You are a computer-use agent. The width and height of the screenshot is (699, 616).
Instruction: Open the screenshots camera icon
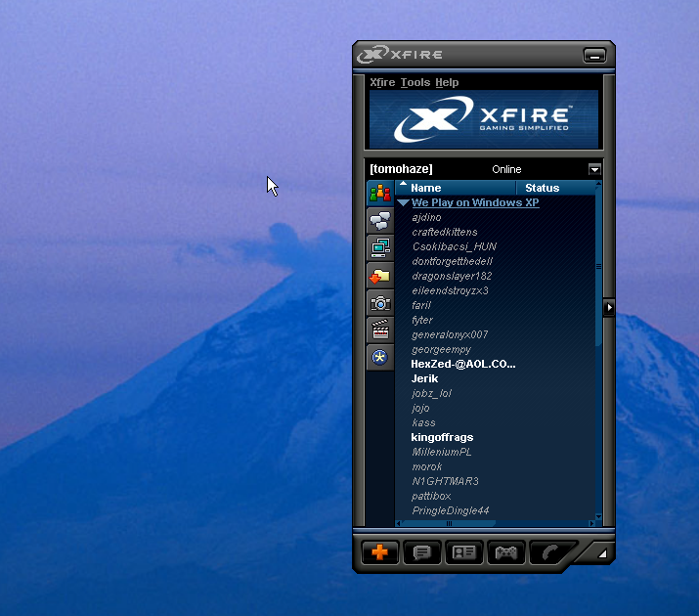point(379,303)
